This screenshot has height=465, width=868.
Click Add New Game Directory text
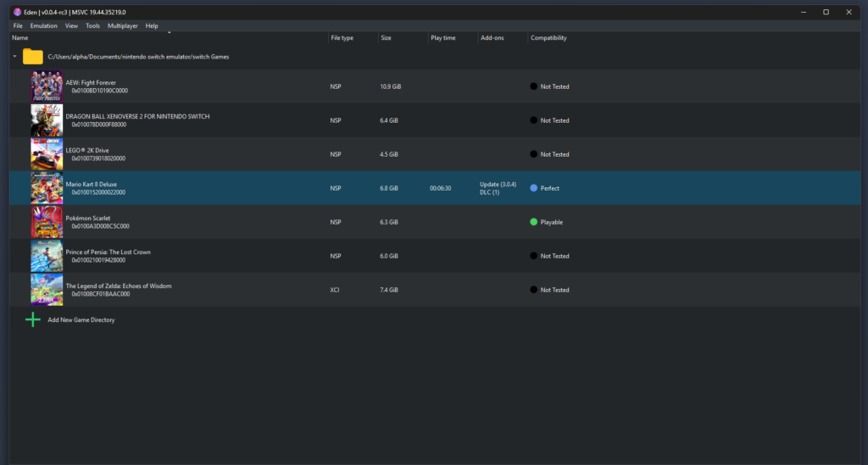pyautogui.click(x=81, y=320)
